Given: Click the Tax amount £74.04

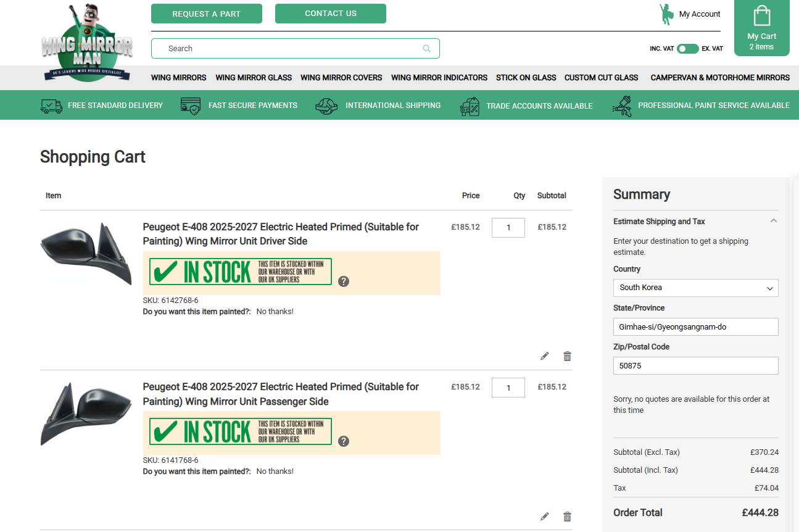Looking at the screenshot, I should click(766, 488).
